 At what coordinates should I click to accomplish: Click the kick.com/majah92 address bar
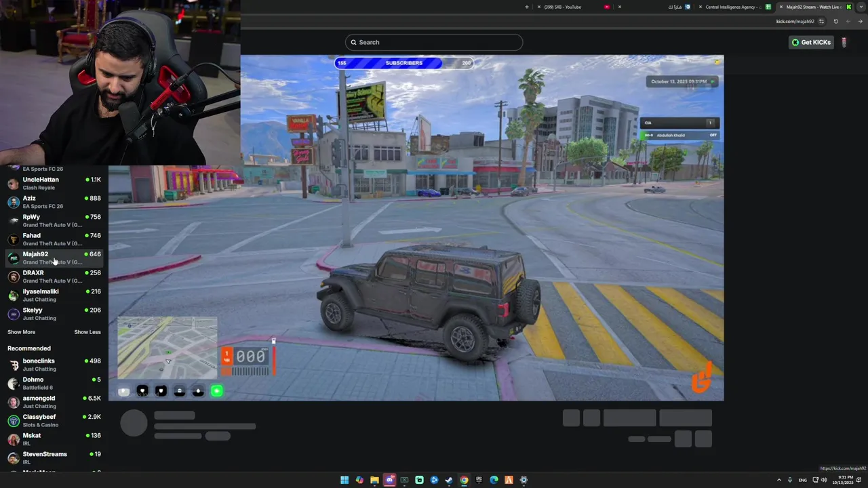pos(795,21)
